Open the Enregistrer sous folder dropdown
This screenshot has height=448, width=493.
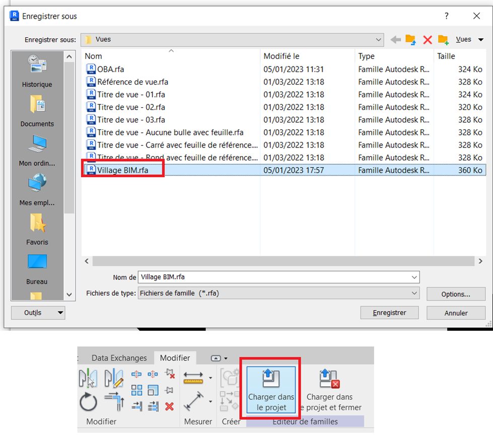[x=378, y=40]
